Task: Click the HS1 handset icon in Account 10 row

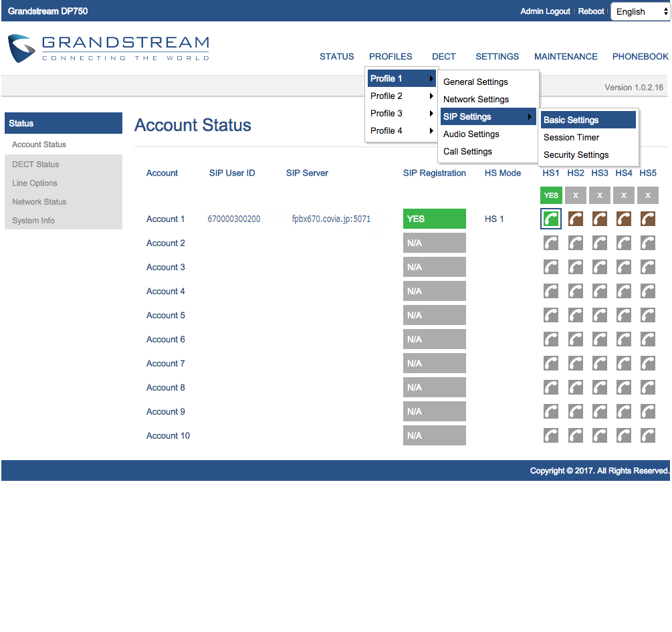Action: (551, 435)
